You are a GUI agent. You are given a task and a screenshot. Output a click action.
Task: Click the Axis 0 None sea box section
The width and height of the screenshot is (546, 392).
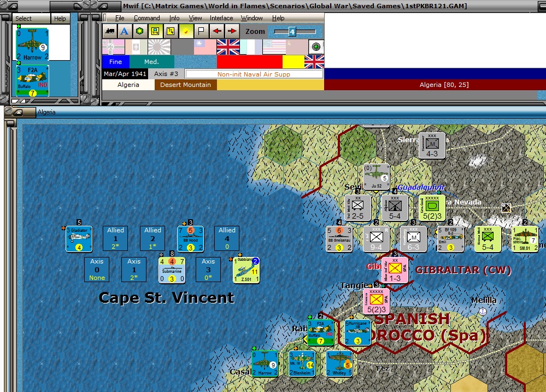pyautogui.click(x=97, y=270)
